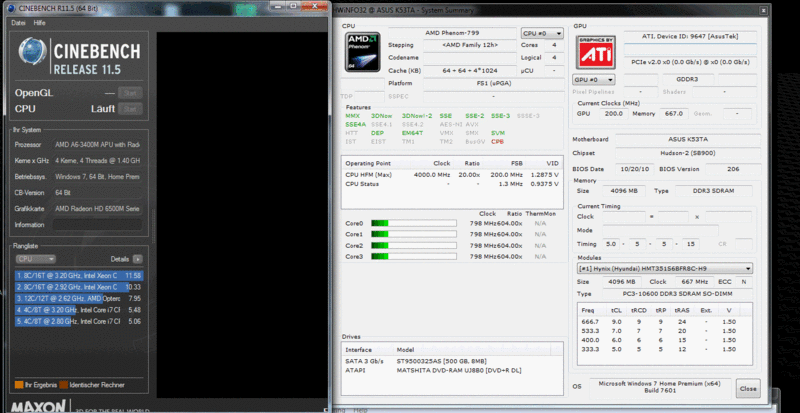Click the CPU HFM (Max) operating point row
Viewport: 800px width, 413px height.
click(452, 175)
